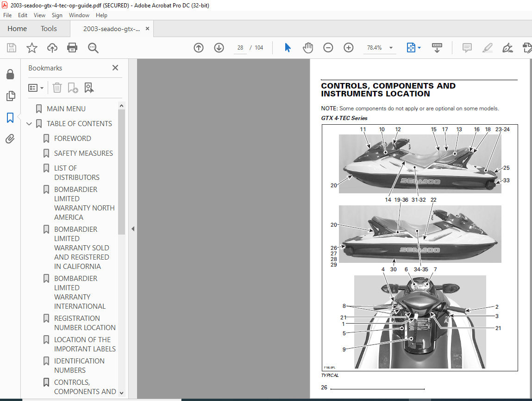Image resolution: width=532 pixels, height=401 pixels.
Task: Go to the previous page arrow
Action: pos(199,48)
